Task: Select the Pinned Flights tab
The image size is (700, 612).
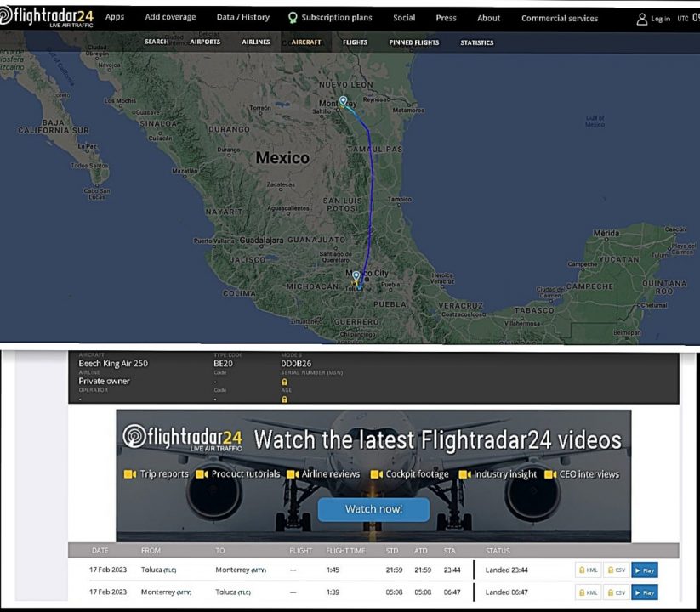Action: (414, 42)
